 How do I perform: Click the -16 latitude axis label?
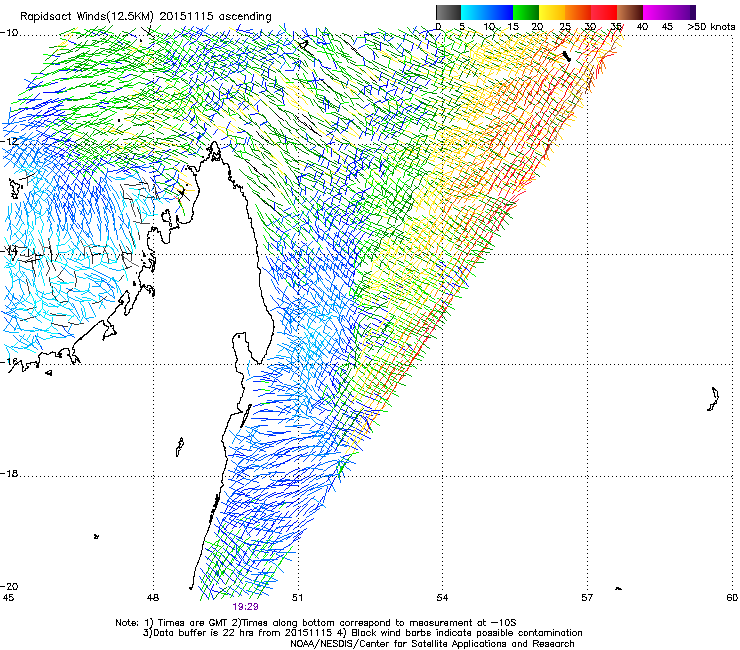point(9,362)
